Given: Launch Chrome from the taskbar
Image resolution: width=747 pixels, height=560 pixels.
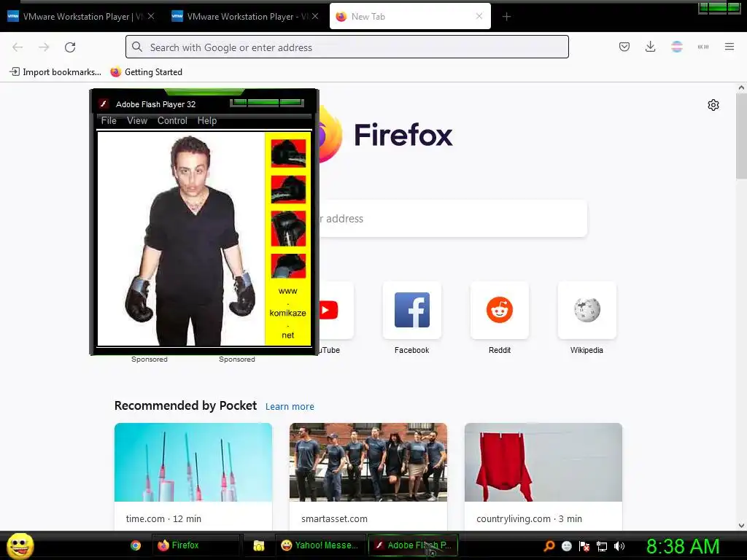Looking at the screenshot, I should click(136, 545).
